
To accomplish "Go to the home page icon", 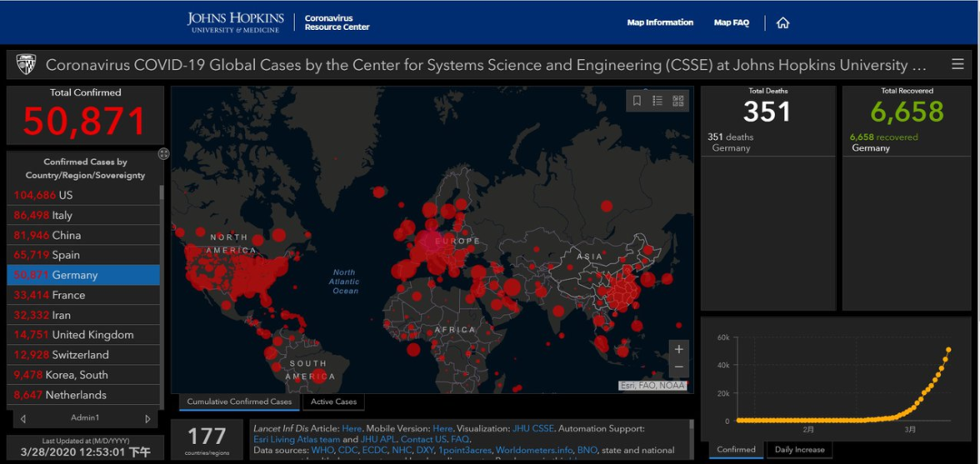I will point(783,23).
